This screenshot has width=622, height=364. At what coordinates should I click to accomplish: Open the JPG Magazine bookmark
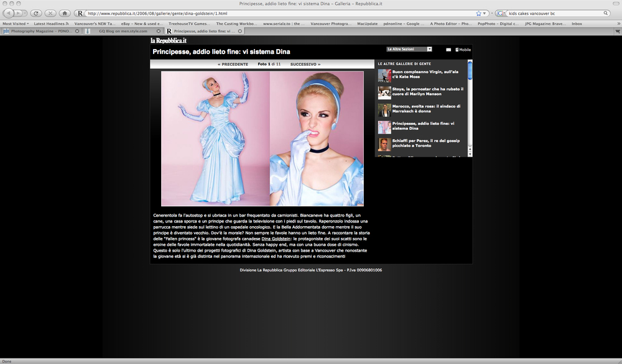(545, 24)
